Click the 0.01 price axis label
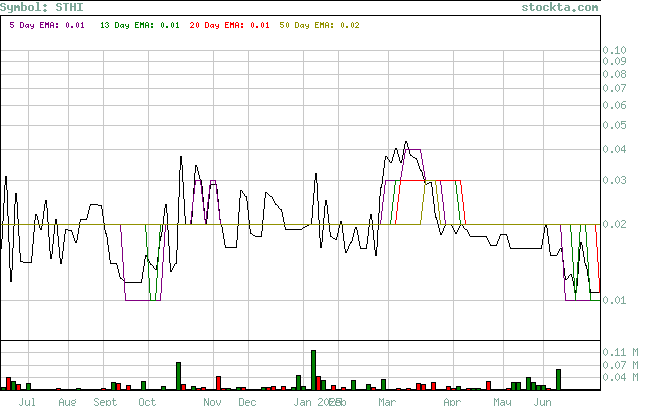 (614, 300)
